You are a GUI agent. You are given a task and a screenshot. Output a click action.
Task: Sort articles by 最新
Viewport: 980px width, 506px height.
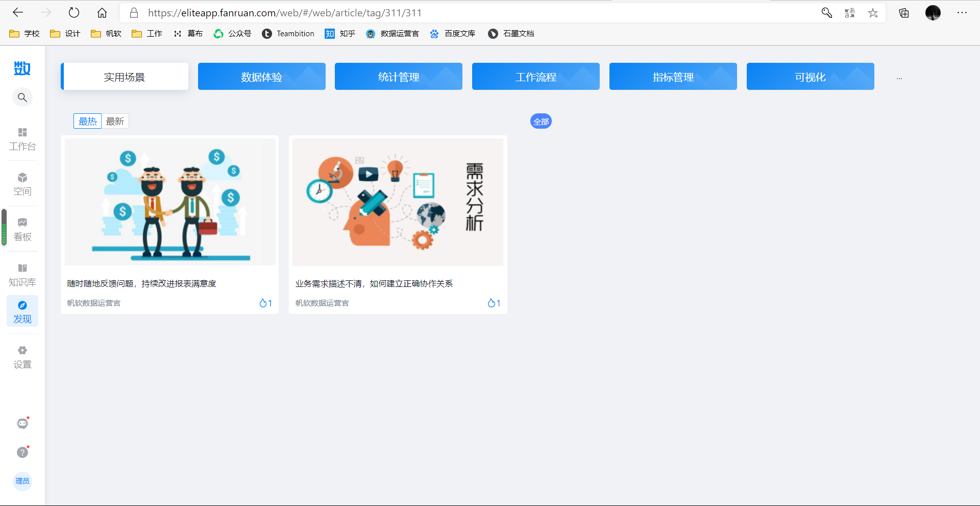click(115, 121)
